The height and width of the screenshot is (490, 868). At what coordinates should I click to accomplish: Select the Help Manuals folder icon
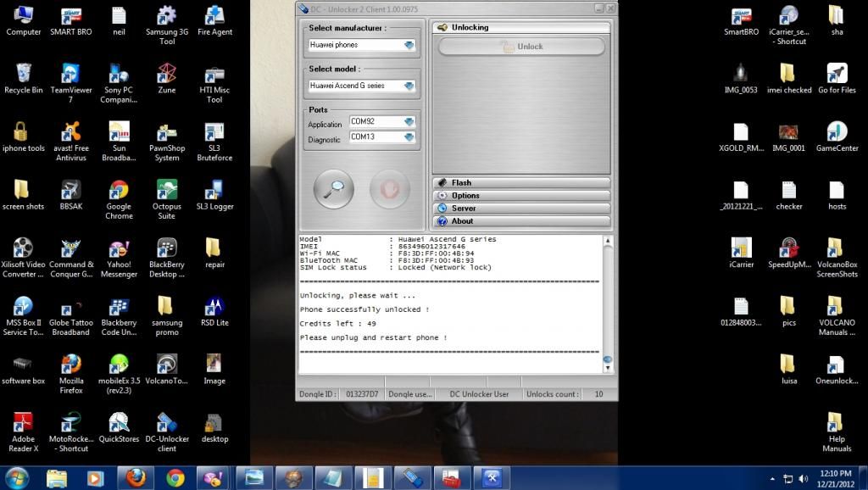[x=837, y=432]
